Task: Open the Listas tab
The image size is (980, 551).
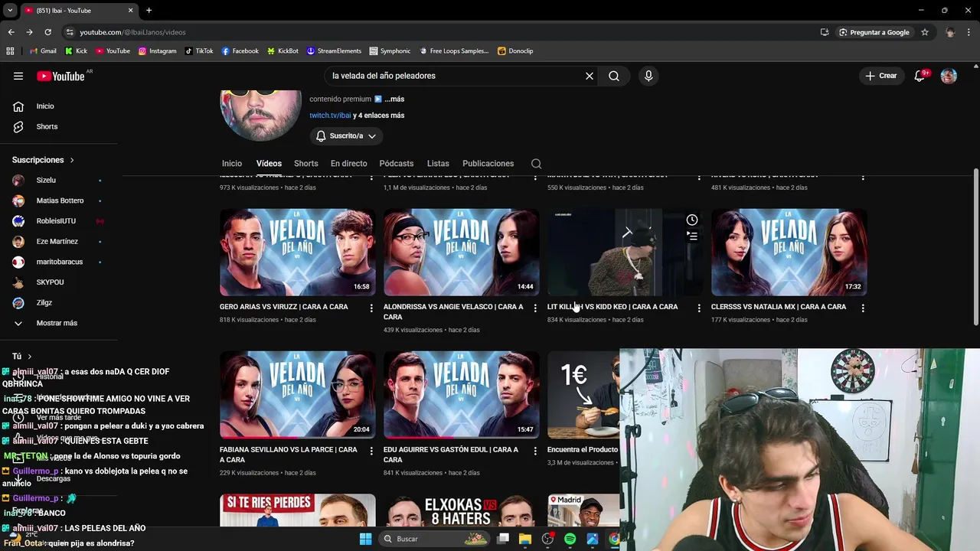Action: click(x=438, y=163)
